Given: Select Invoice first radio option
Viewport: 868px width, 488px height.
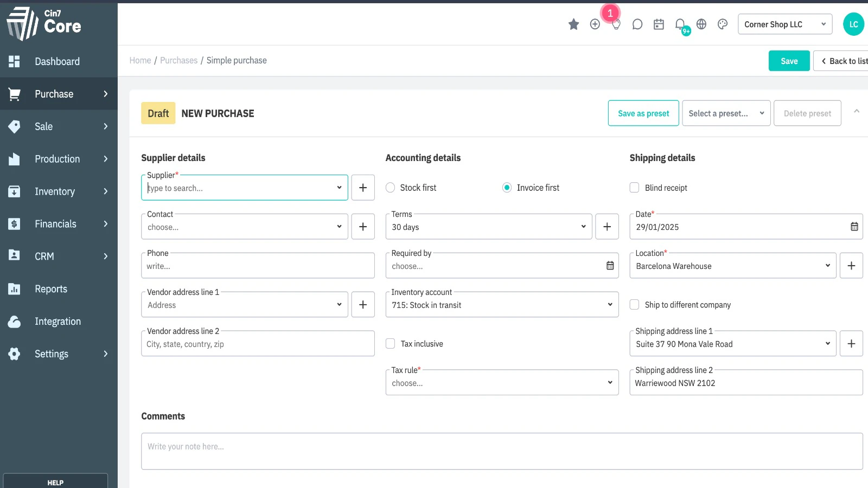Looking at the screenshot, I should [507, 188].
